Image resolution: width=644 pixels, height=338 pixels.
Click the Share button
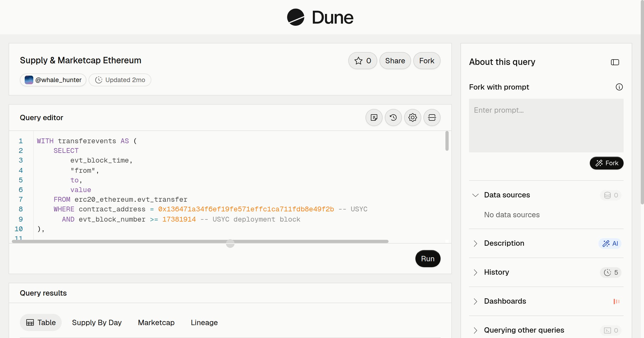(395, 61)
